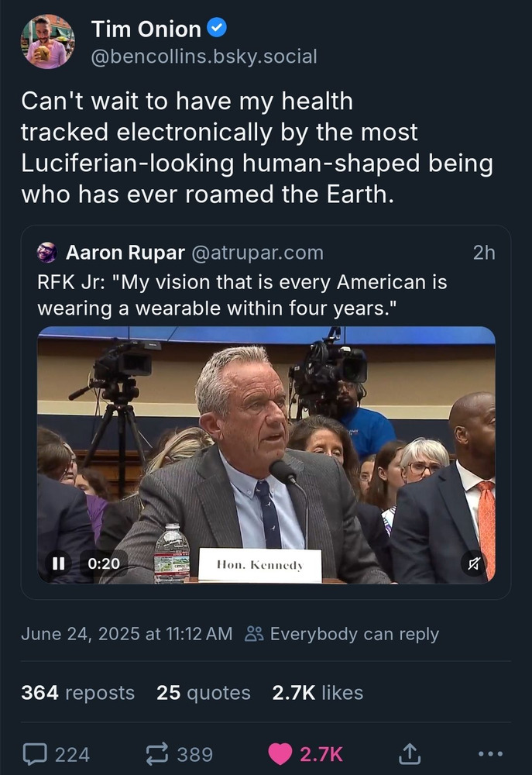The width and height of the screenshot is (532, 775).
Task: Pause the embedded video
Action: [58, 563]
